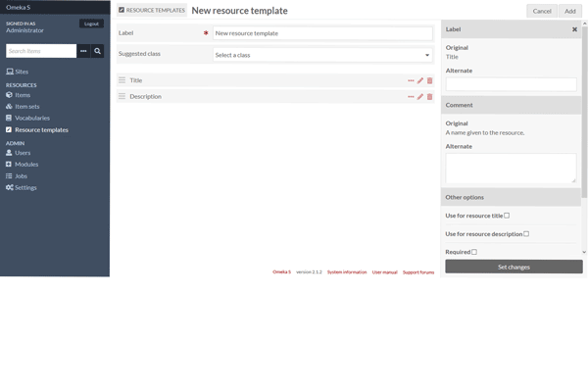Open advanced search ellipsis button
The height and width of the screenshot is (392, 588).
point(83,51)
